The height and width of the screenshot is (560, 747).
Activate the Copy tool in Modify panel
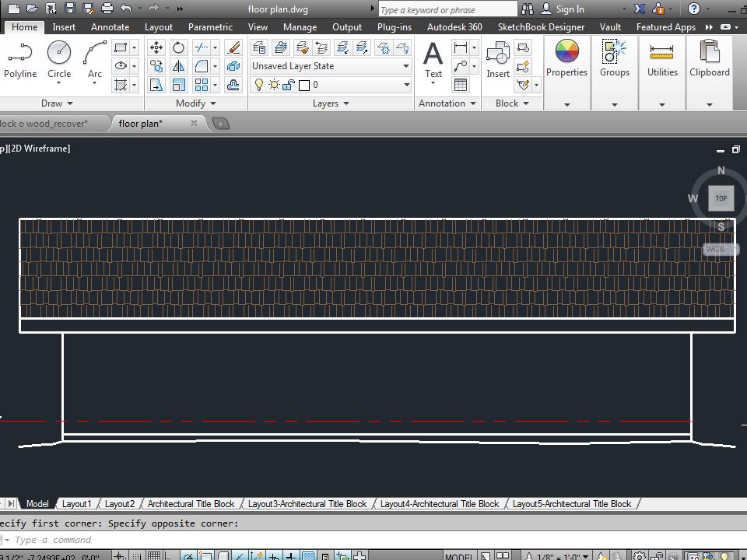[x=156, y=65]
